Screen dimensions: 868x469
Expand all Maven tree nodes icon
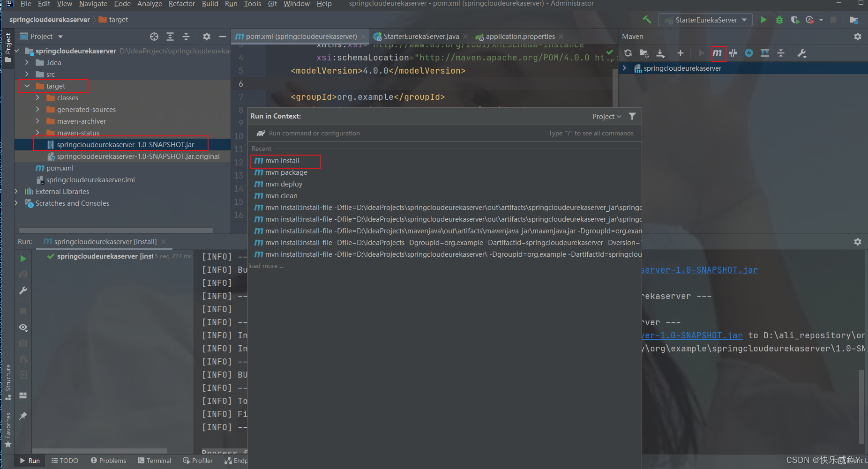765,53
